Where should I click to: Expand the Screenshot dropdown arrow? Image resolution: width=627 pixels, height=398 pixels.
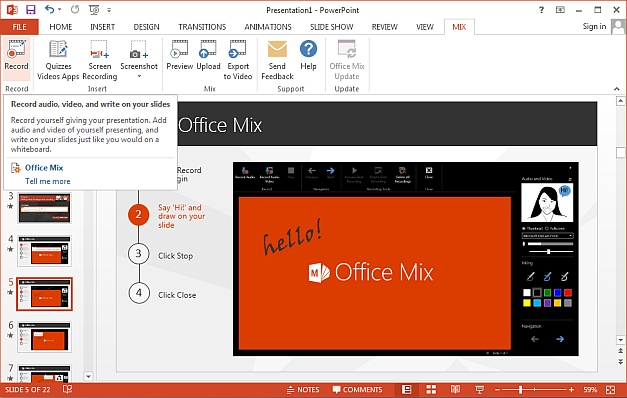click(x=139, y=76)
